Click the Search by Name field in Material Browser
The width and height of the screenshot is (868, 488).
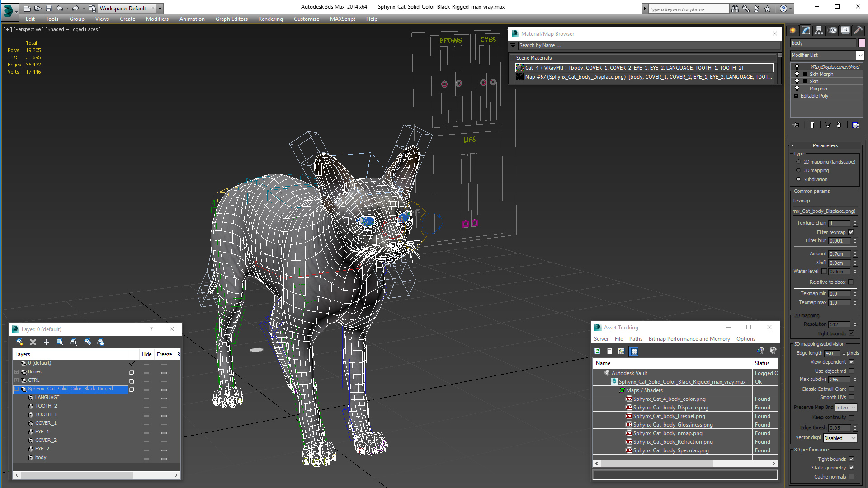pyautogui.click(x=649, y=45)
